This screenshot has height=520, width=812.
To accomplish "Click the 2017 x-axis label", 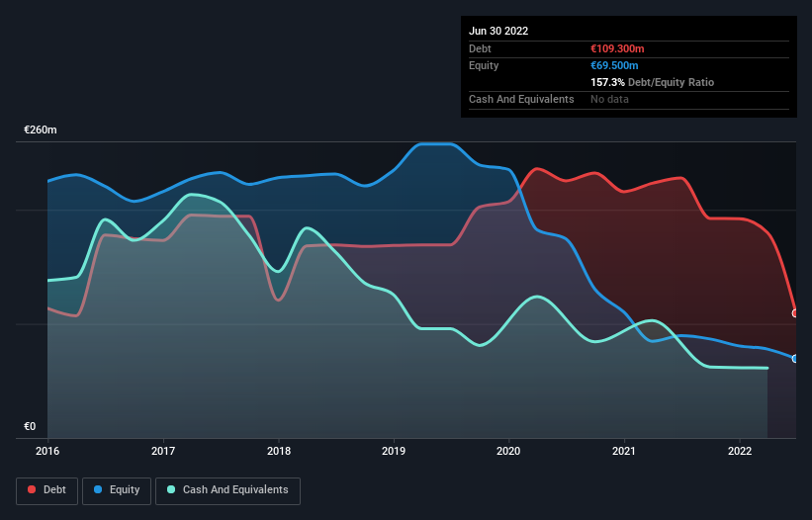I will click(x=163, y=451).
